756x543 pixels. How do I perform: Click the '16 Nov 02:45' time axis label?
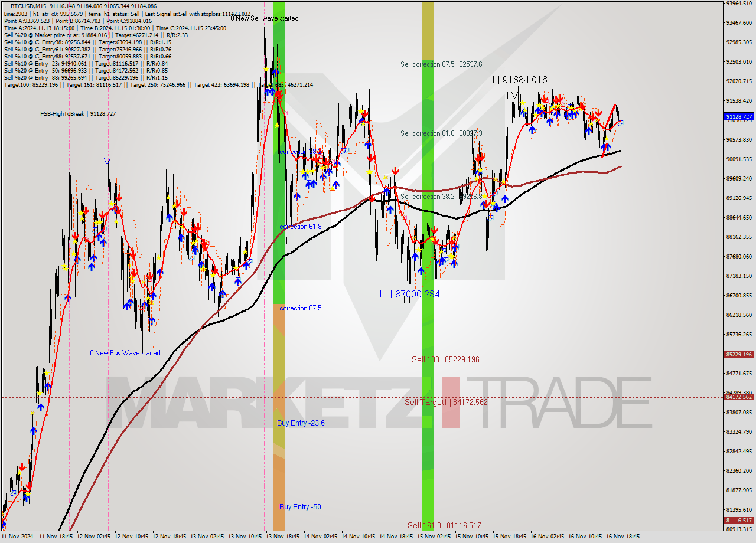pos(548,537)
